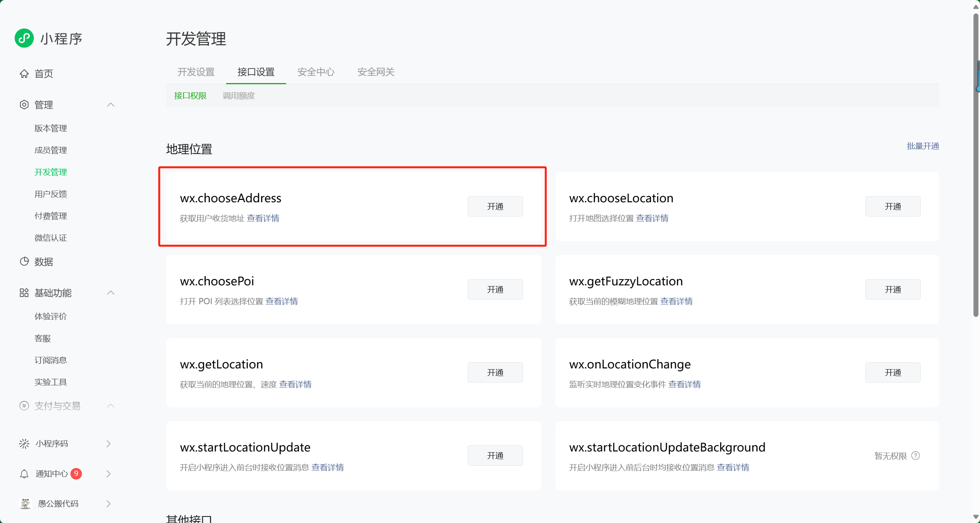Click the 基础功能 grid icon
The height and width of the screenshot is (523, 980).
[x=24, y=293]
